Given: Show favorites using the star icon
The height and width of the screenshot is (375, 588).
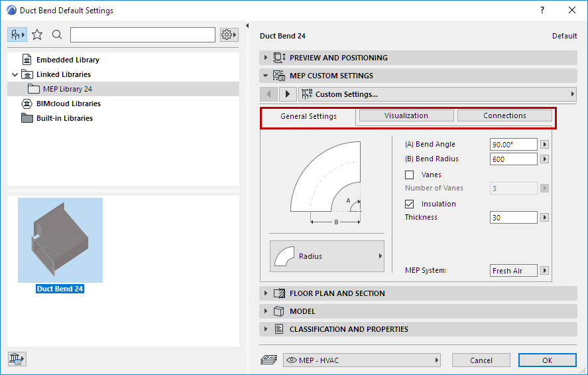Looking at the screenshot, I should (x=37, y=35).
